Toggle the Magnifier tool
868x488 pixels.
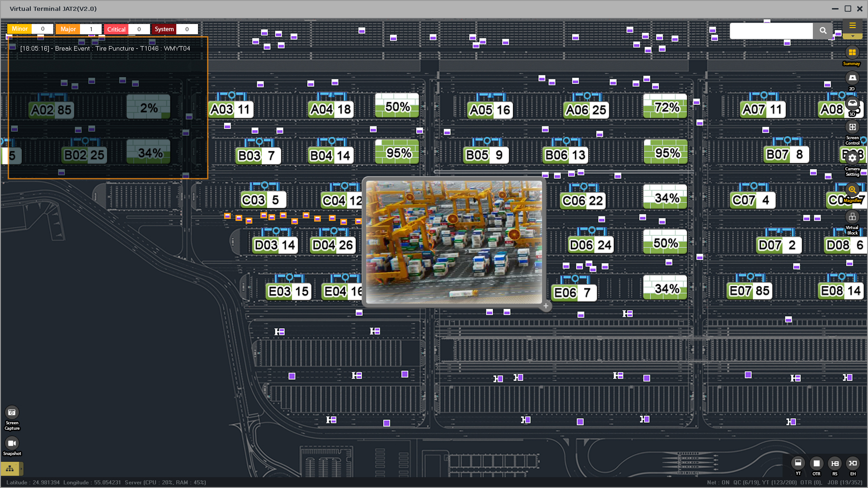(852, 190)
